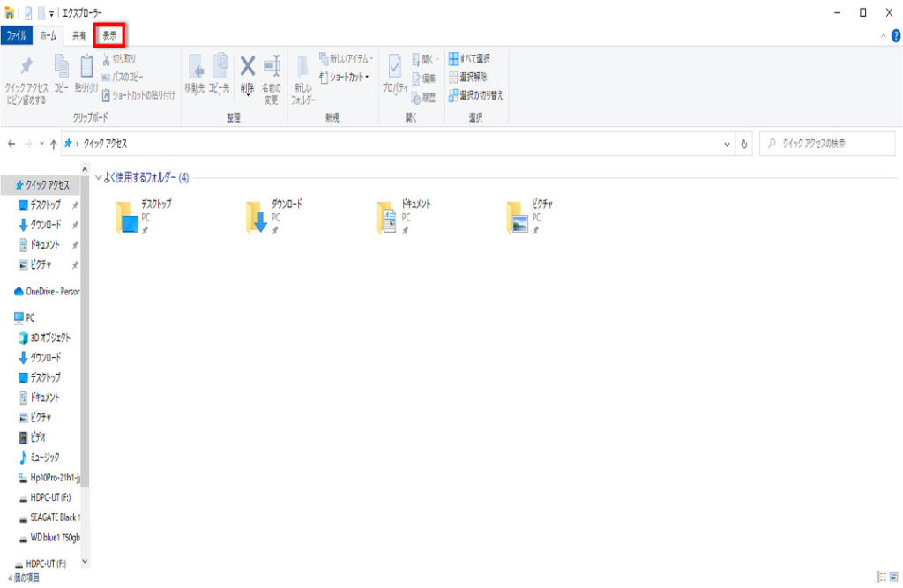Image resolution: width=903 pixels, height=588 pixels.
Task: Click the Delete X icon
Action: click(x=248, y=66)
